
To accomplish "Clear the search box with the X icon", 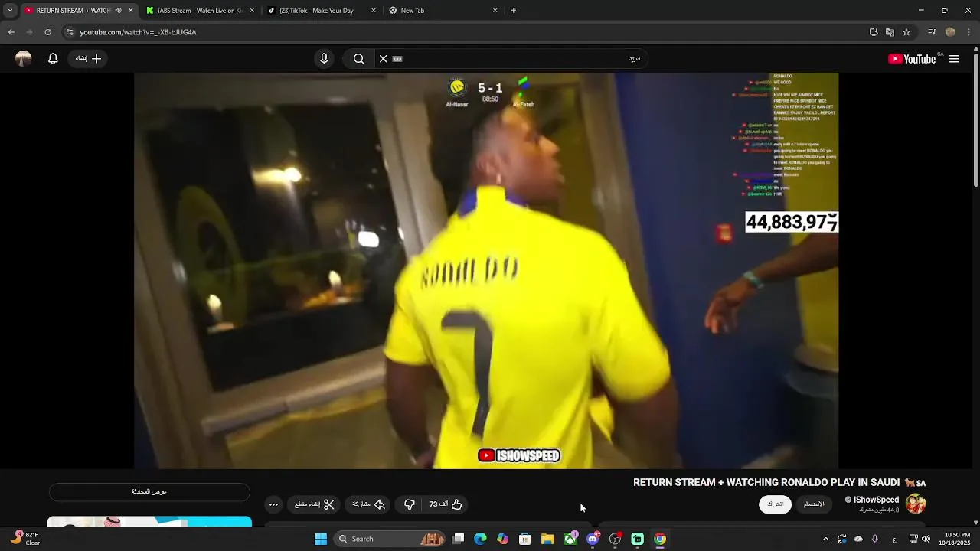I will tap(384, 58).
